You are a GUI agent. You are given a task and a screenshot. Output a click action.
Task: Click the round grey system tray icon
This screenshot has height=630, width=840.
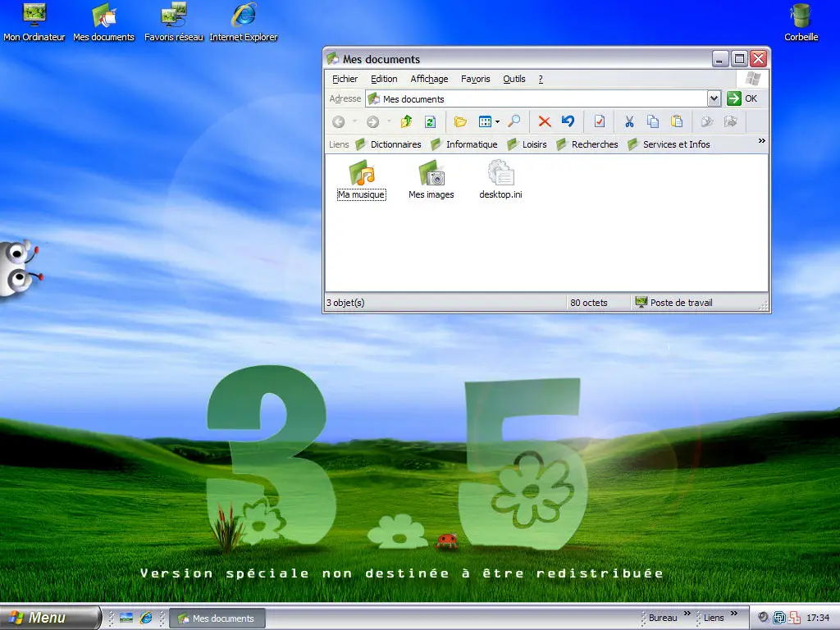click(x=763, y=618)
